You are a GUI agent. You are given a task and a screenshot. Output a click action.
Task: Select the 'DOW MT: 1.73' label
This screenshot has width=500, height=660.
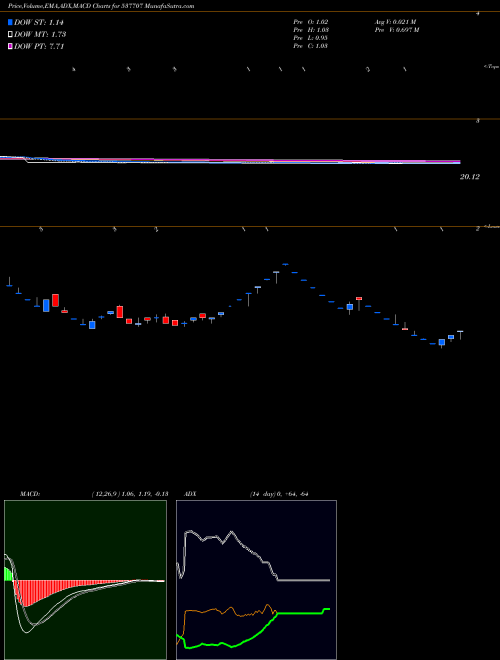point(40,34)
